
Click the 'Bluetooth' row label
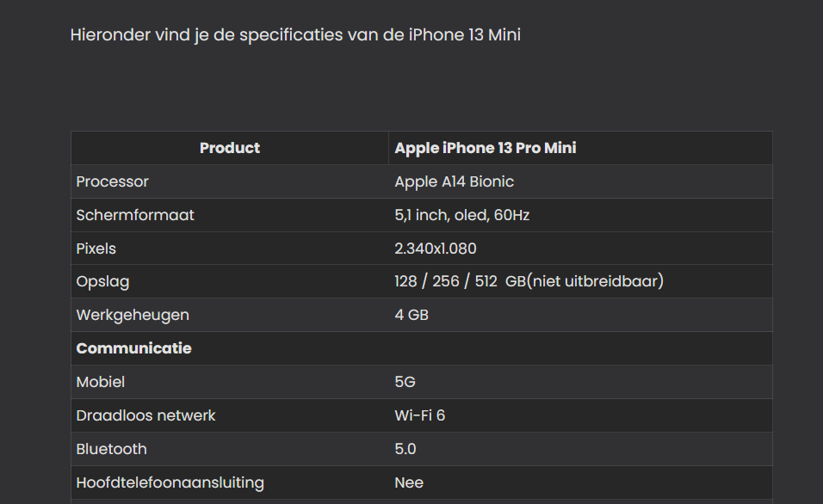[111, 449]
